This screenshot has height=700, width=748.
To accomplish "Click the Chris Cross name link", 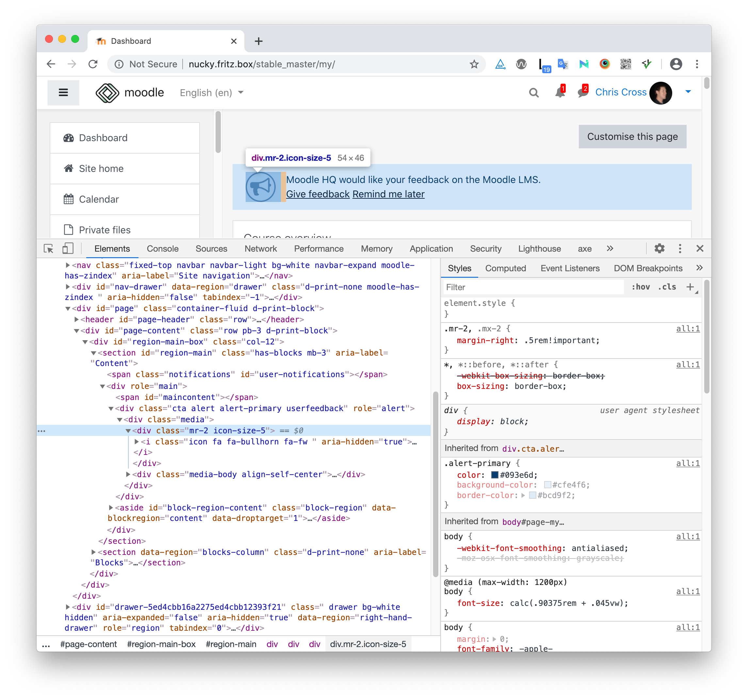I will pyautogui.click(x=621, y=92).
